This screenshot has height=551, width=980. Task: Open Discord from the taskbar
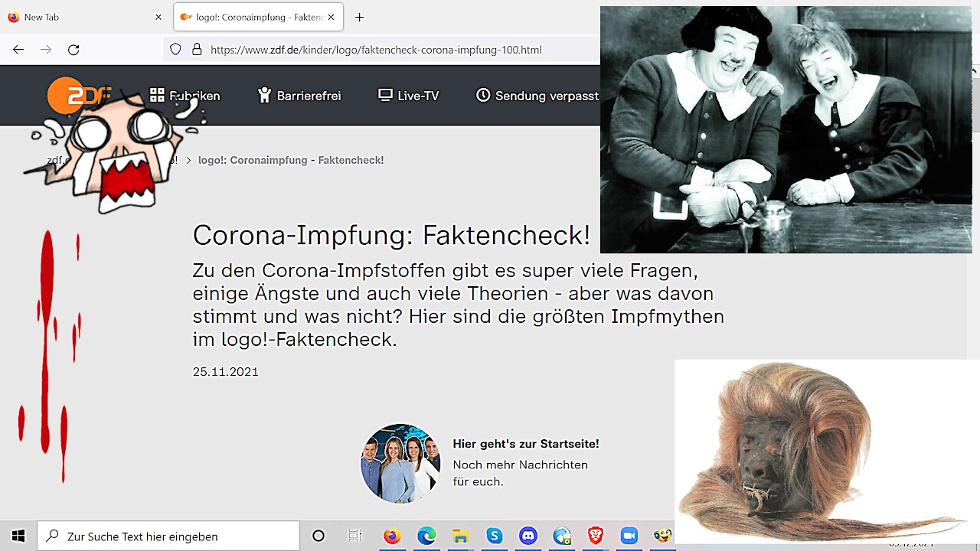click(528, 536)
